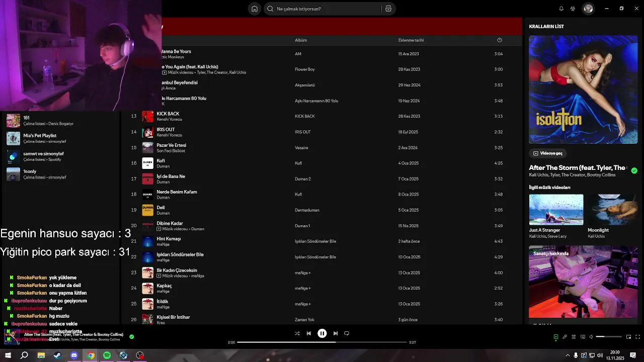
Task: Open Windows taskbar search
Action: click(24, 355)
